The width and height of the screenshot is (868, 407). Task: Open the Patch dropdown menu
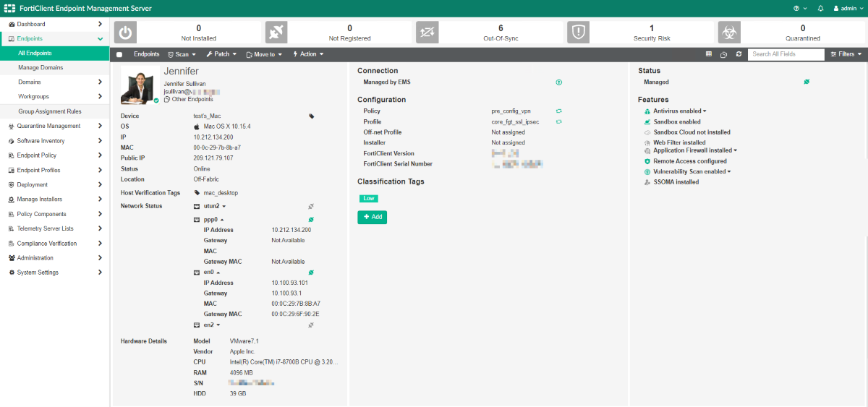click(221, 54)
